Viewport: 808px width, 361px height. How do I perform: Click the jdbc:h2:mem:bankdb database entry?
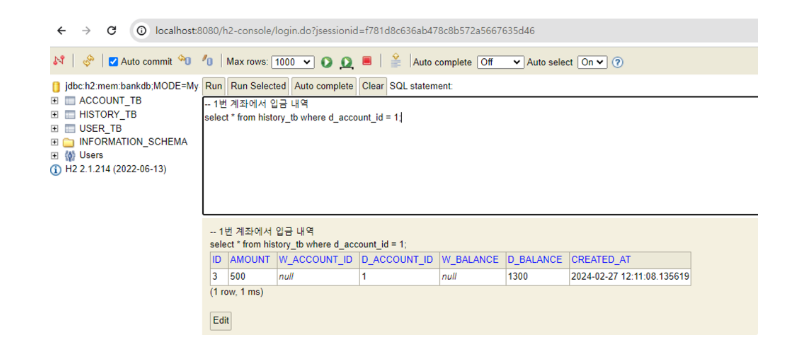click(131, 86)
